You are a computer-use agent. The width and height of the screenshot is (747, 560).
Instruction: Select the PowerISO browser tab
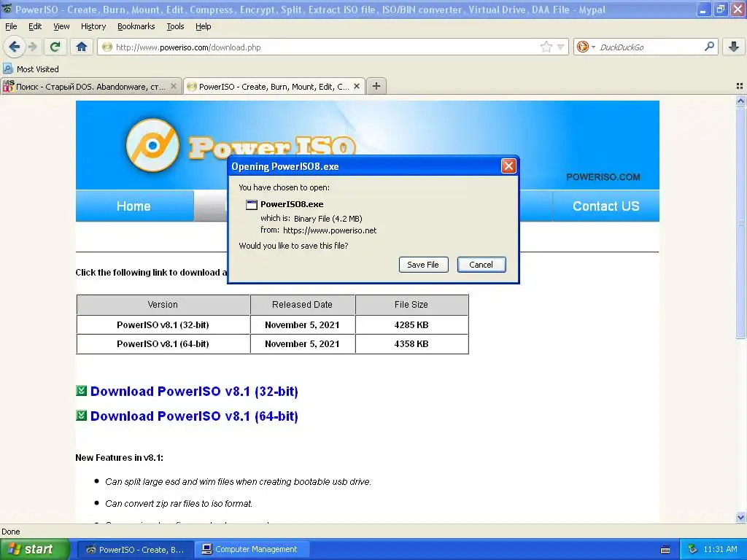[274, 86]
